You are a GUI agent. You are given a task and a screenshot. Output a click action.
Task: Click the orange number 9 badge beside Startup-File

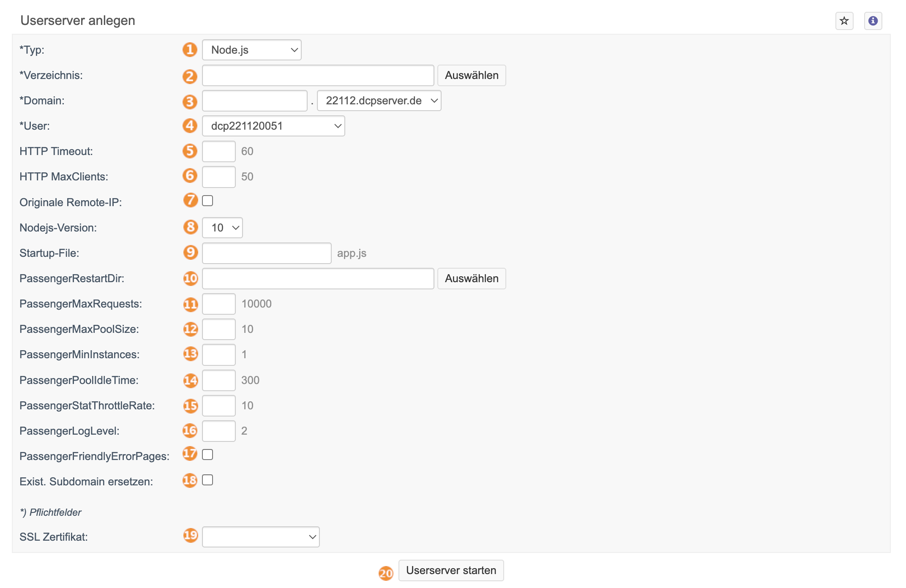pos(191,253)
